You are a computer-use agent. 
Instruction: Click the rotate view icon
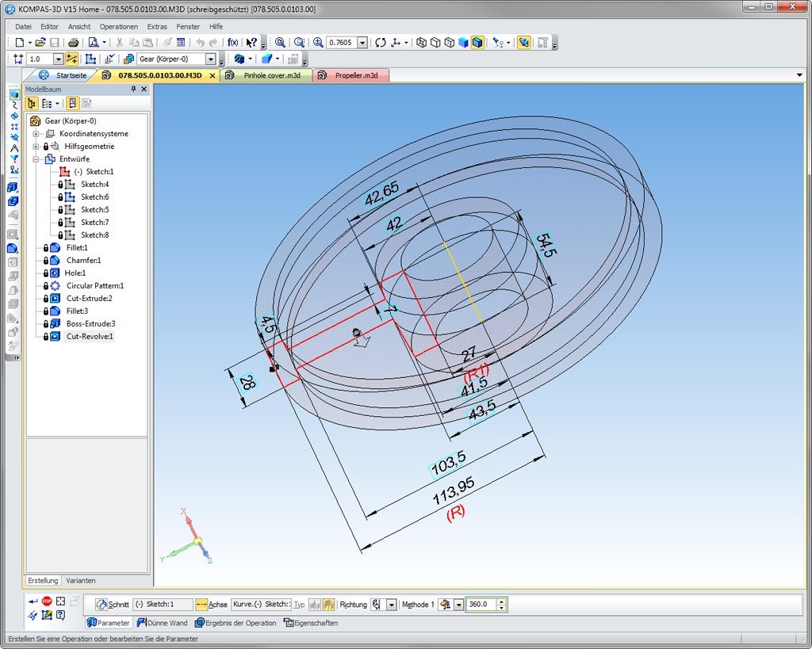point(381,43)
